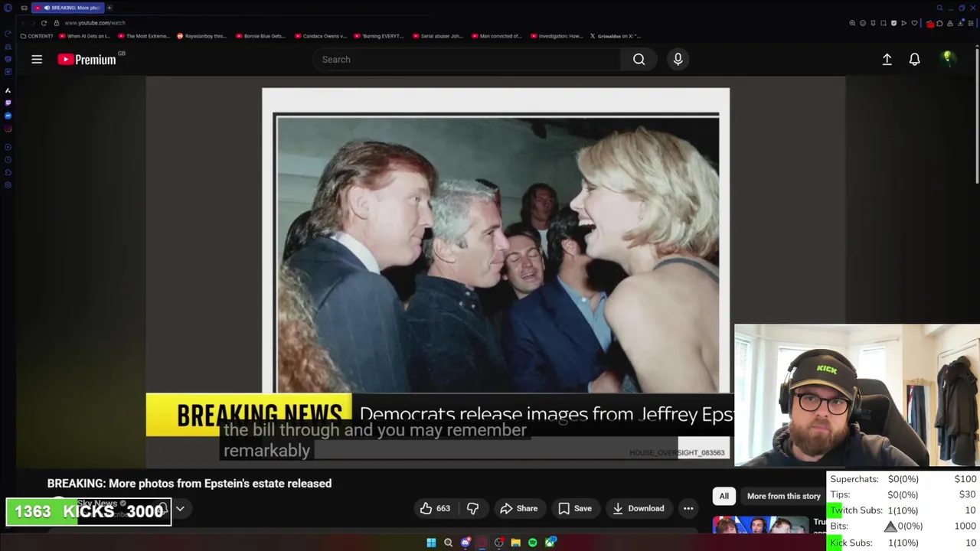Open more actions three-dot menu
The height and width of the screenshot is (551, 980).
(688, 508)
